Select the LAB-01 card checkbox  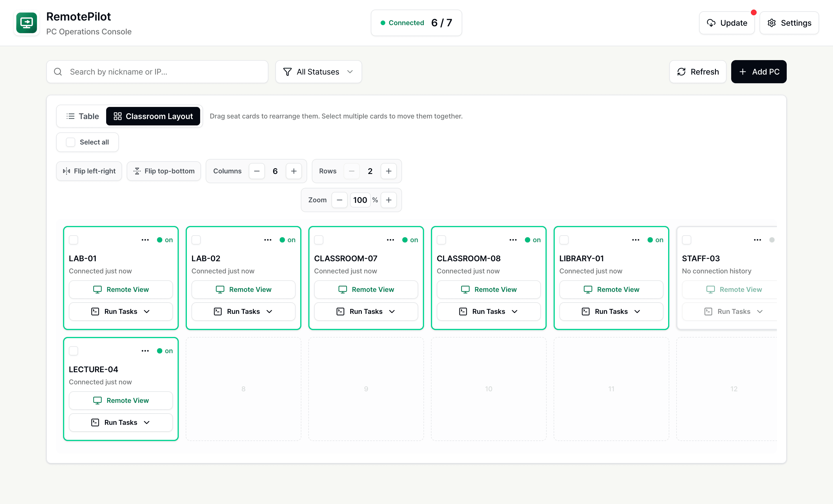point(73,240)
